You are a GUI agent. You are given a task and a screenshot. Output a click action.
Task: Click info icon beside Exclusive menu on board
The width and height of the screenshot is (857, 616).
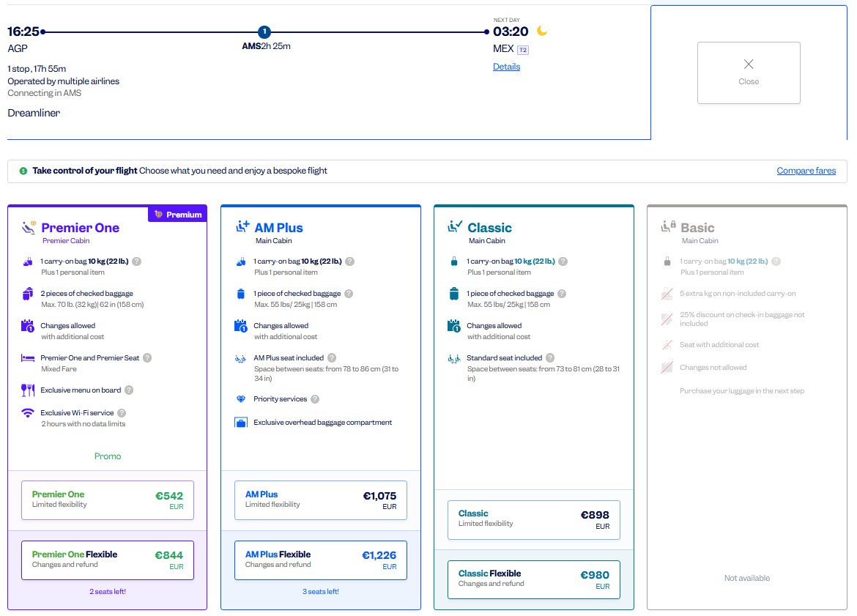pyautogui.click(x=129, y=390)
